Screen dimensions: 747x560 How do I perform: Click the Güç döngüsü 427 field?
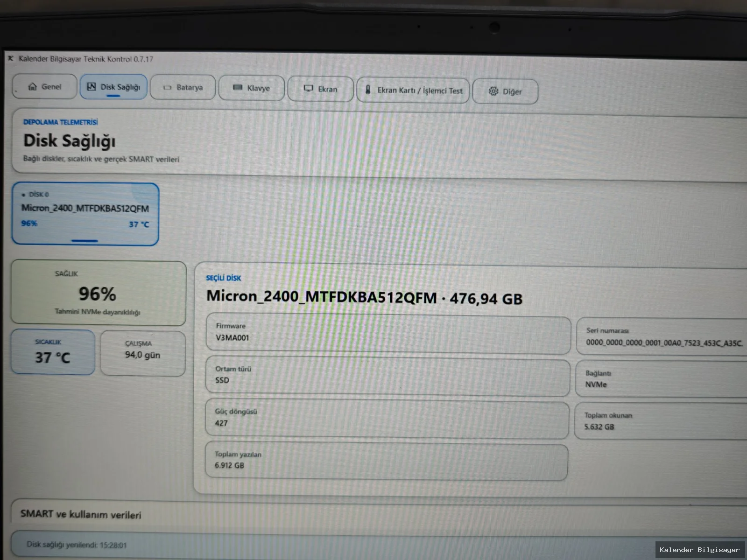click(387, 419)
